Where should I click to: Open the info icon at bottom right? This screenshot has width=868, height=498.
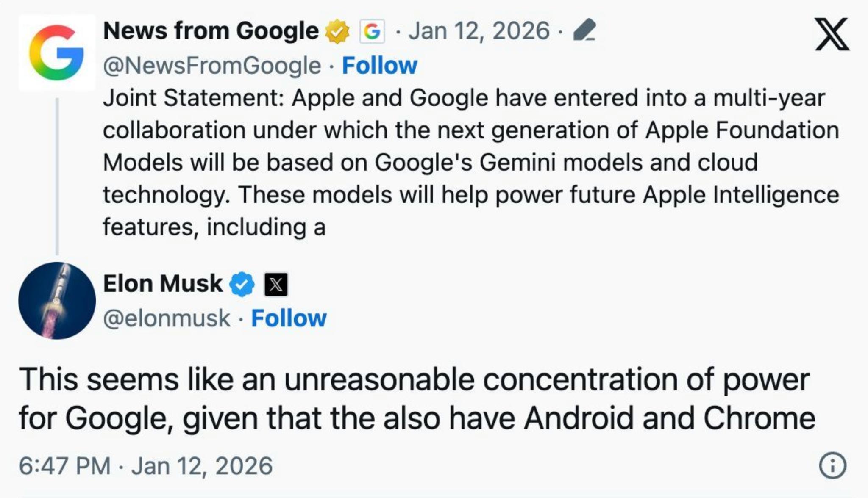coord(832,466)
